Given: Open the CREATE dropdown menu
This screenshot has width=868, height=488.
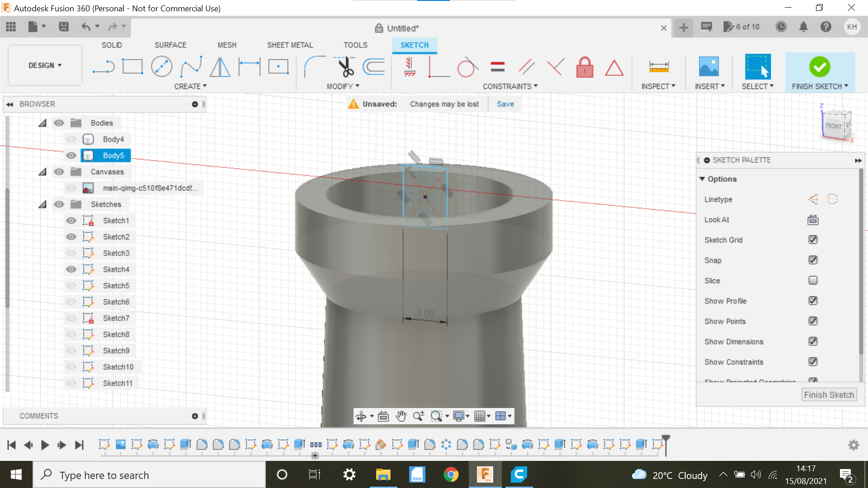Looking at the screenshot, I should pyautogui.click(x=190, y=86).
